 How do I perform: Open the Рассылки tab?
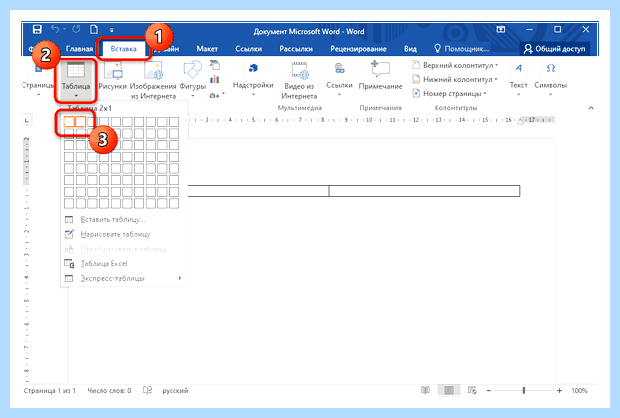296,49
